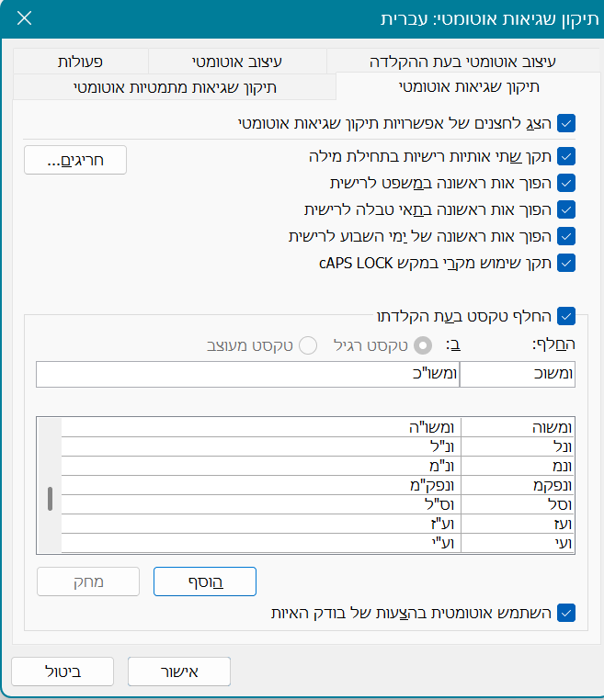Toggle capitalize ימי השבוע checkbox
The width and height of the screenshot is (604, 700).
566,236
